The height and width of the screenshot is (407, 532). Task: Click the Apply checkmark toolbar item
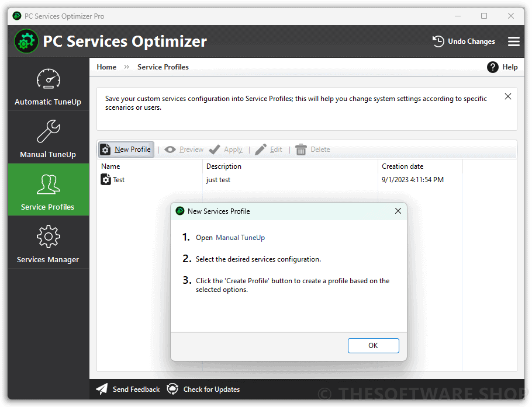[x=226, y=149]
